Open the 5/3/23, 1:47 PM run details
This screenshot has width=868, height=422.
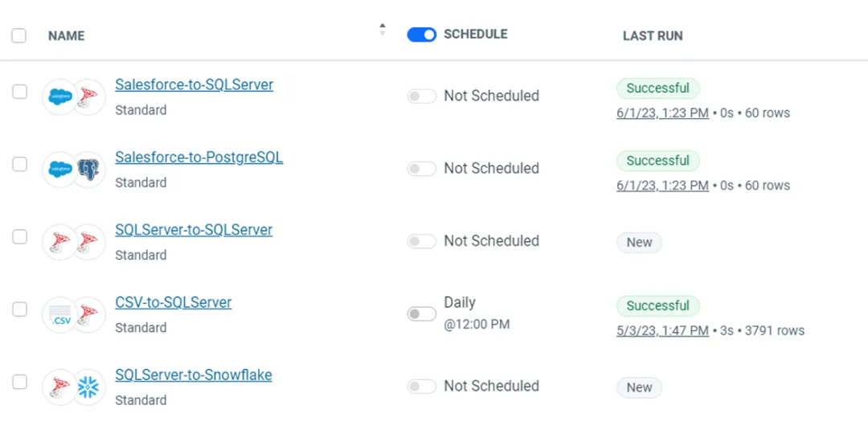click(x=662, y=330)
